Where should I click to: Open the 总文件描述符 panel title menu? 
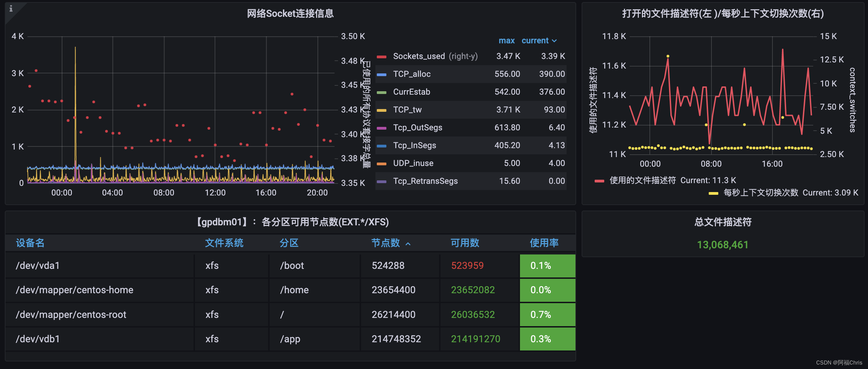723,222
